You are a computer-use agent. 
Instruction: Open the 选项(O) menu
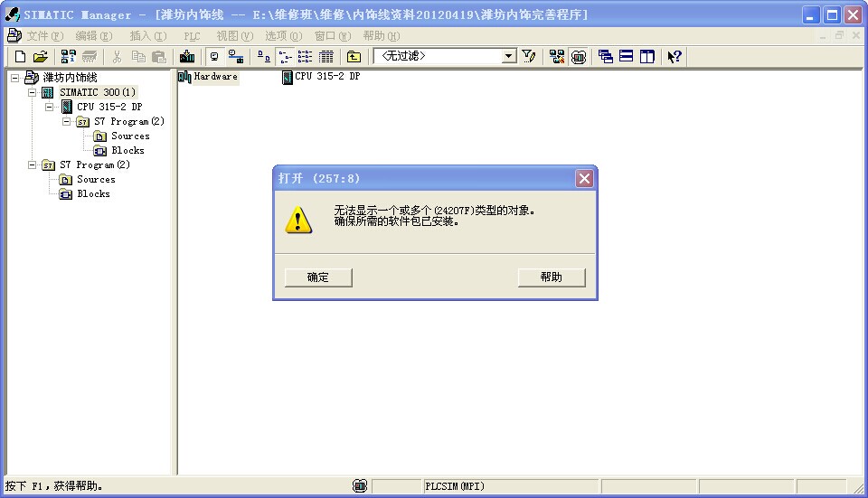[x=283, y=36]
